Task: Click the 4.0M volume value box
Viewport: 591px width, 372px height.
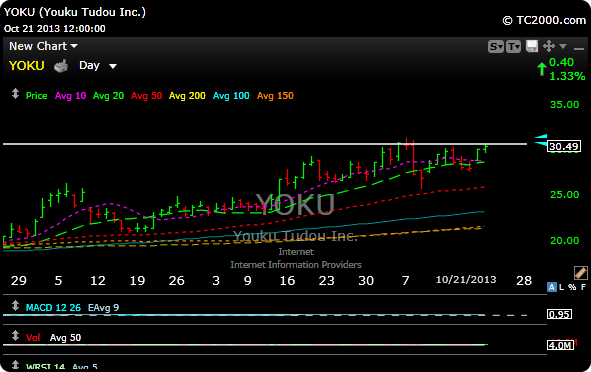Action: point(560,345)
